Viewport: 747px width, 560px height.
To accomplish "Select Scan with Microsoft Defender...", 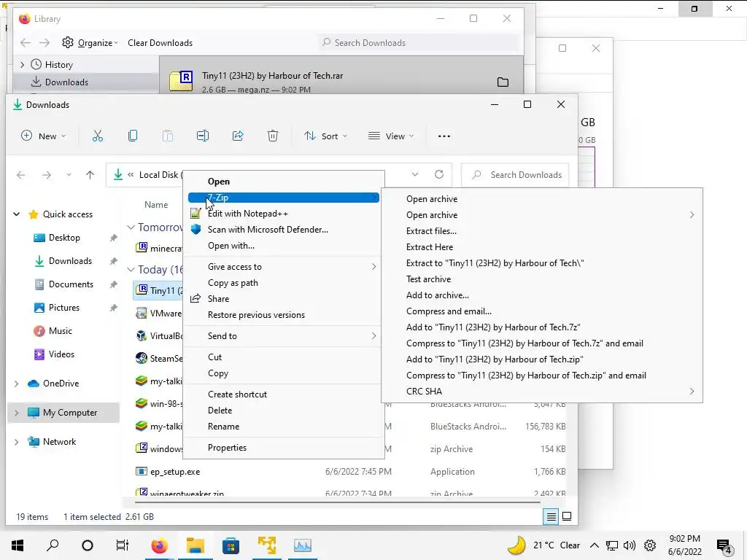I will 284,230.
